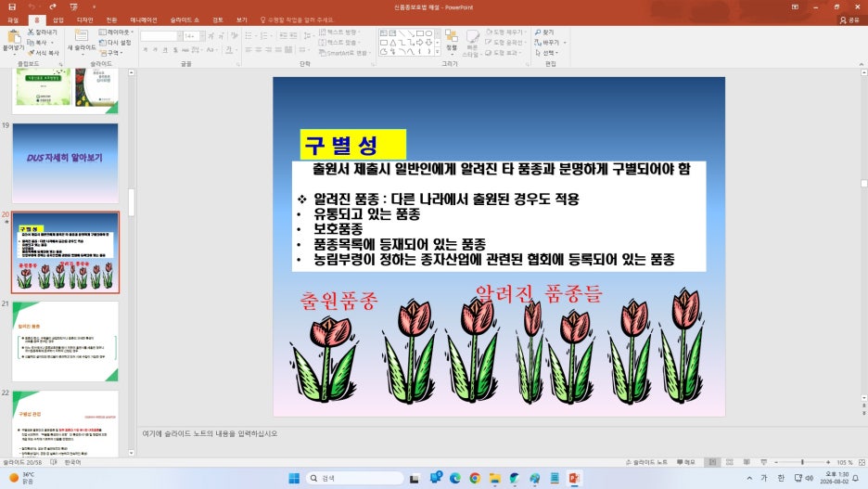
Task: Click Reset slide (다시 설정) command
Action: pyautogui.click(x=115, y=43)
